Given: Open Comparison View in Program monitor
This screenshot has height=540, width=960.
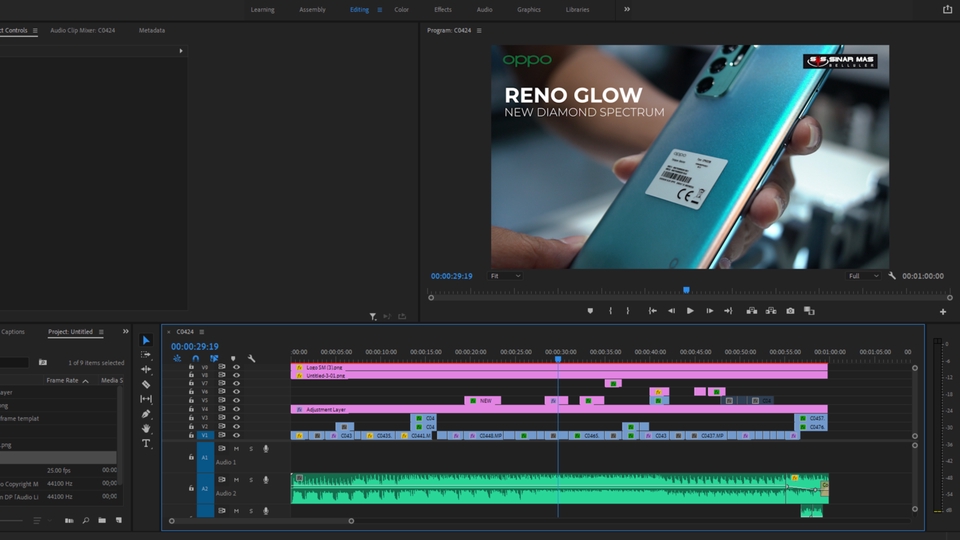Looking at the screenshot, I should tap(809, 311).
